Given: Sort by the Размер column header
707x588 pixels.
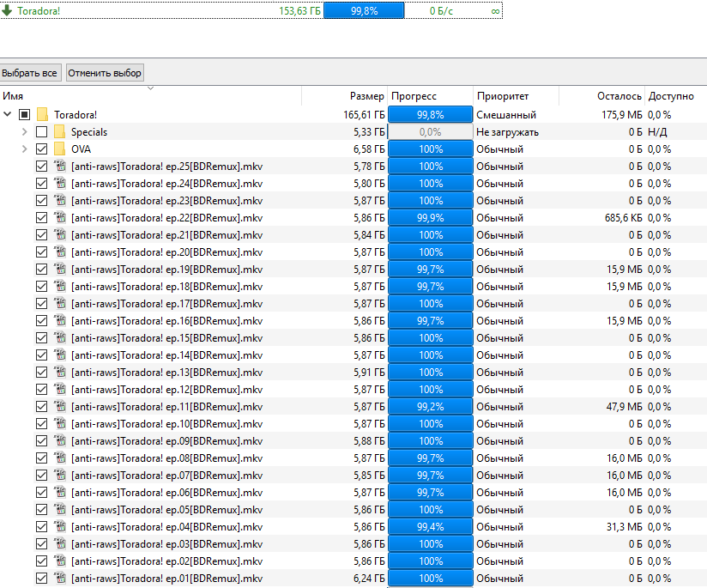Looking at the screenshot, I should pyautogui.click(x=344, y=95).
